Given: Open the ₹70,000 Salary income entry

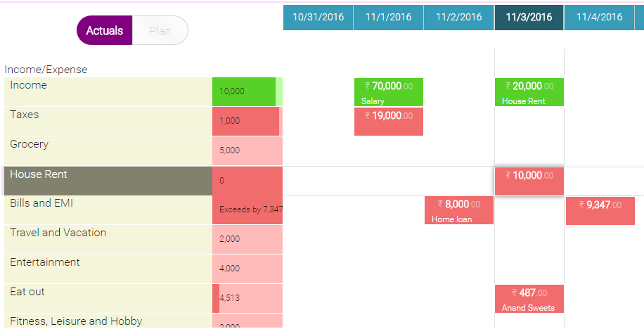Looking at the screenshot, I should click(x=388, y=92).
